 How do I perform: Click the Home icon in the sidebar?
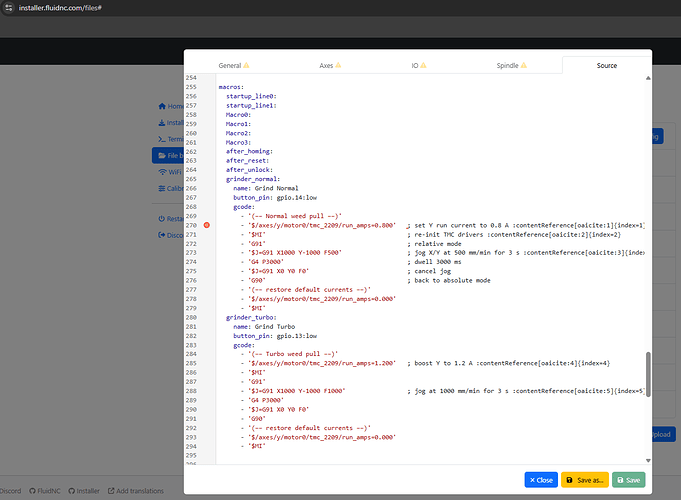point(162,106)
